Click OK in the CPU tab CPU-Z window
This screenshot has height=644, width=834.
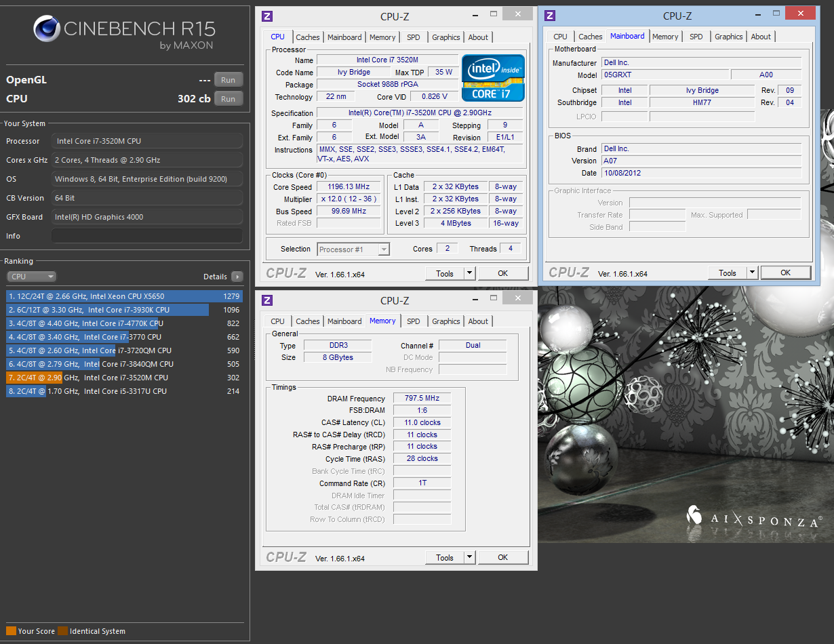tap(503, 273)
